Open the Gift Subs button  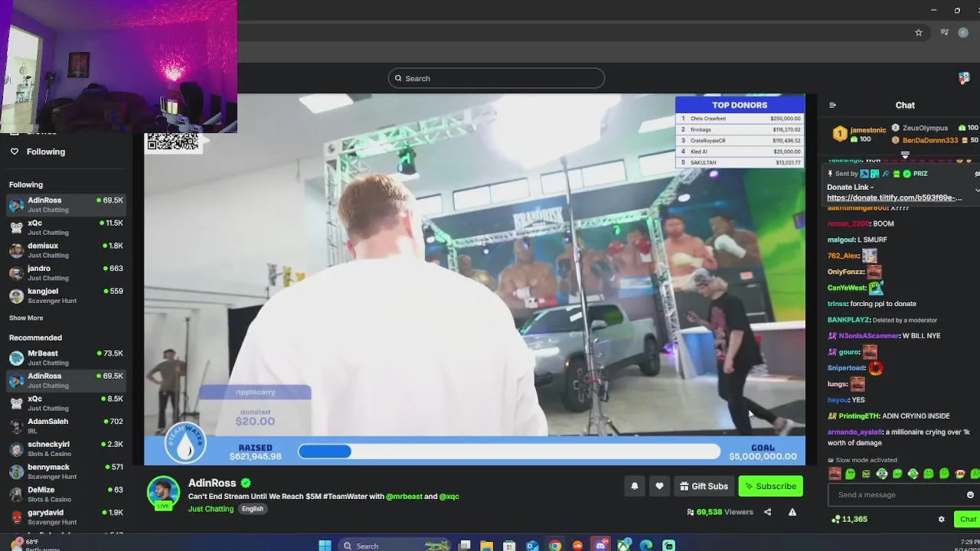704,486
